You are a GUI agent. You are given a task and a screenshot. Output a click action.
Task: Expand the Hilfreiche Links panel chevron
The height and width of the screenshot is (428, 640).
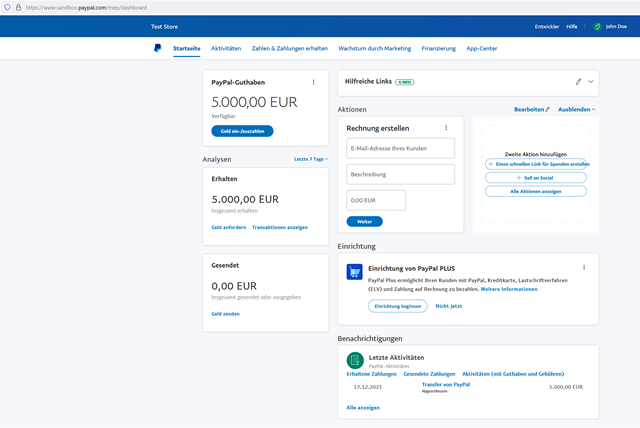[x=591, y=81]
